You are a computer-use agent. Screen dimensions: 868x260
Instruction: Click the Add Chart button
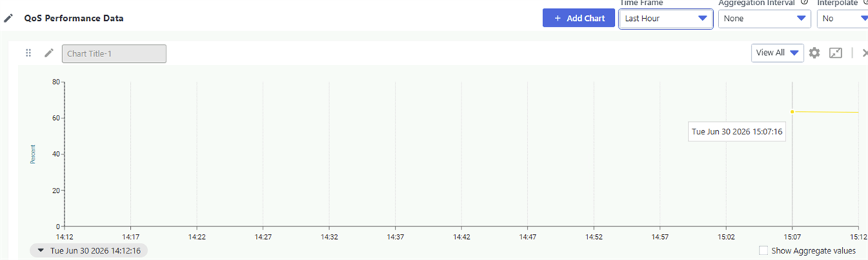click(x=579, y=18)
